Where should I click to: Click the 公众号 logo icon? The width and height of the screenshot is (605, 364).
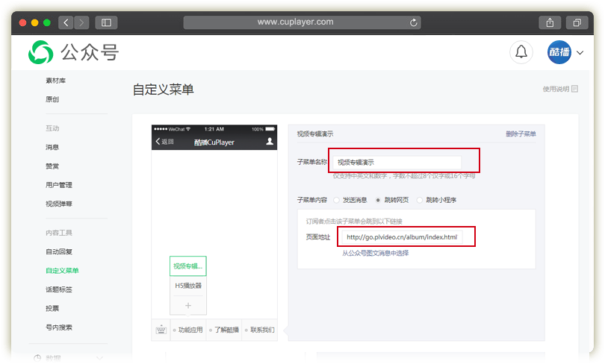41,52
